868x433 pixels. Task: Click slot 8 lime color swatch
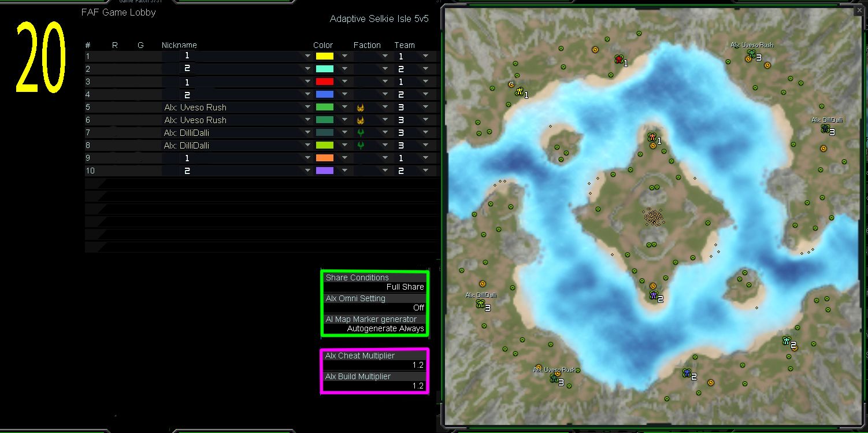pos(325,146)
